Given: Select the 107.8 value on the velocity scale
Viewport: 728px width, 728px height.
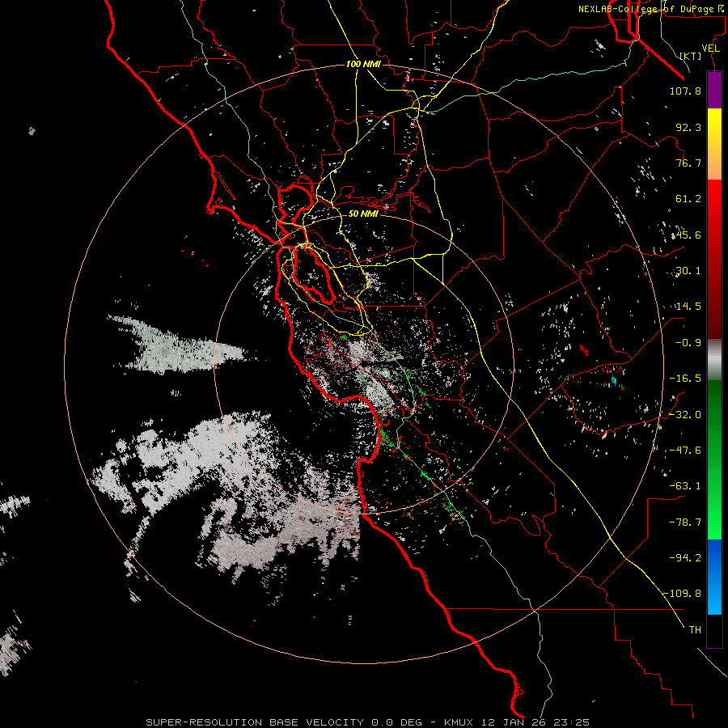Looking at the screenshot, I should 685,91.
